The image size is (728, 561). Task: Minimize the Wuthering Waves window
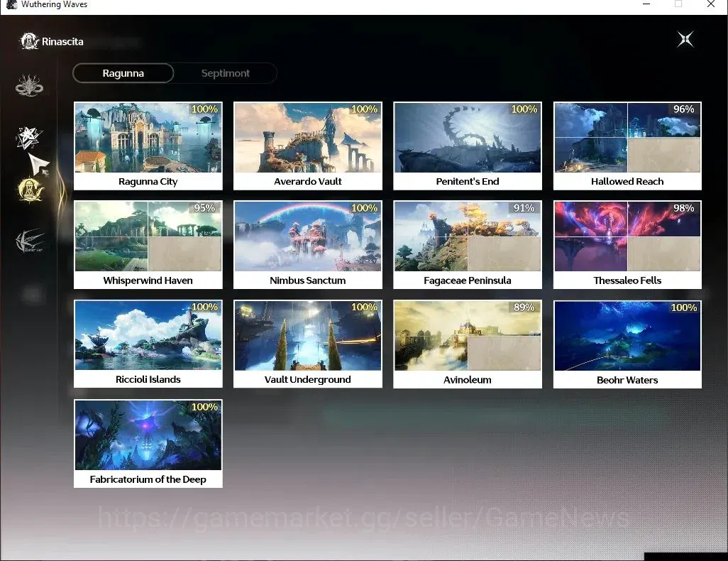tap(646, 4)
